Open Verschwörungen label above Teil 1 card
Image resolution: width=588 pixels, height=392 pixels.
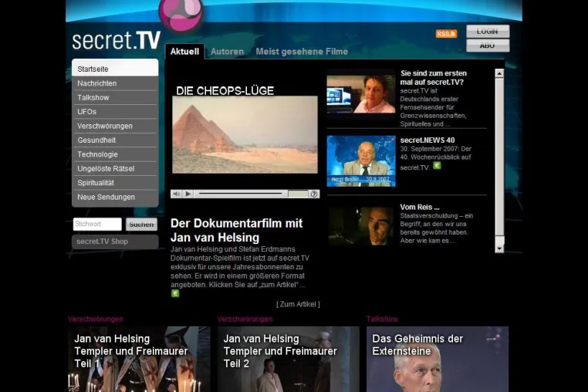96,319
